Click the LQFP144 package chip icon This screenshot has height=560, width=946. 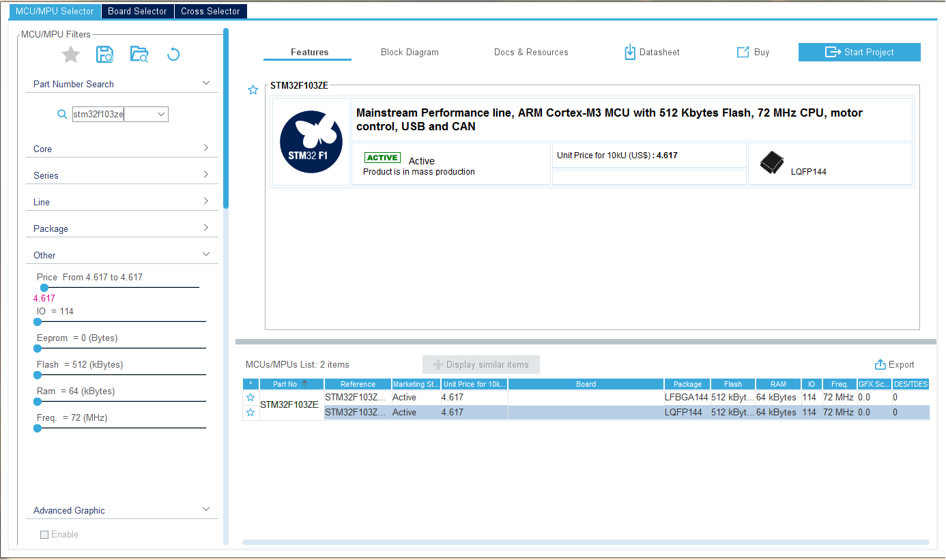(771, 162)
